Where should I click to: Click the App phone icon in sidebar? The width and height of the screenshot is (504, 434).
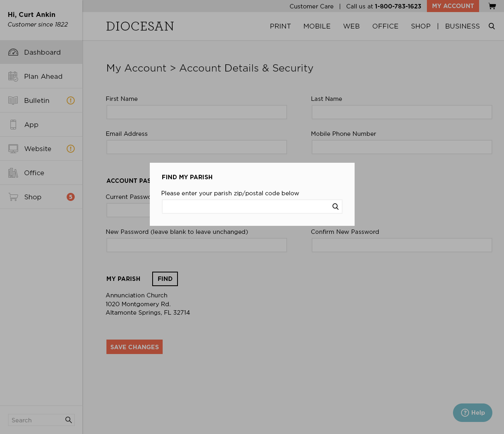13,125
